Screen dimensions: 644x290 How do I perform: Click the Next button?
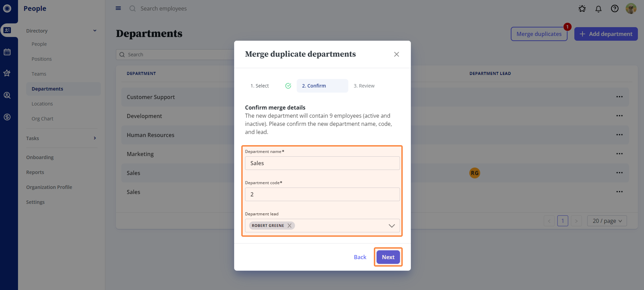388,257
